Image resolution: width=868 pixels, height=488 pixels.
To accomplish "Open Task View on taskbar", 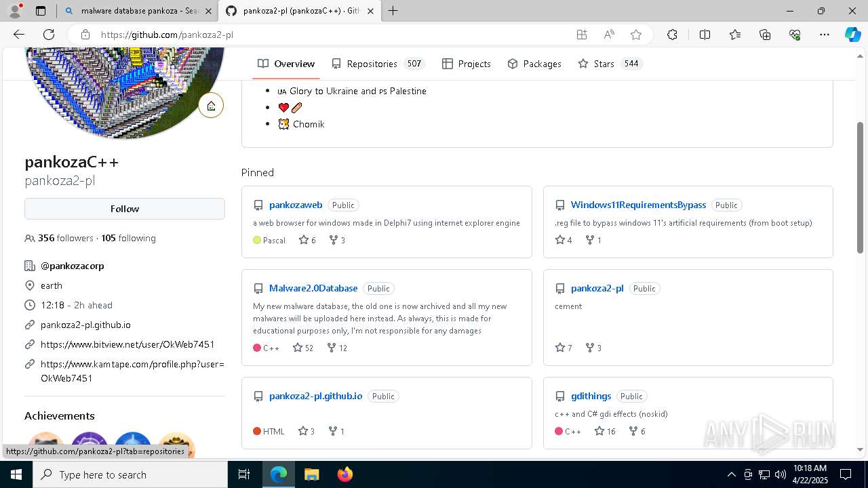I will [x=245, y=474].
